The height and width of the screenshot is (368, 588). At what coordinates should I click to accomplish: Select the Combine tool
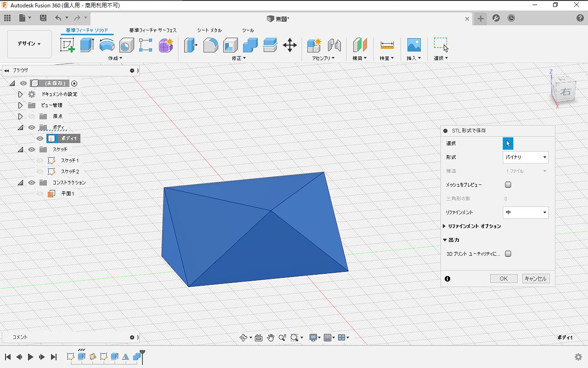pyautogui.click(x=250, y=45)
